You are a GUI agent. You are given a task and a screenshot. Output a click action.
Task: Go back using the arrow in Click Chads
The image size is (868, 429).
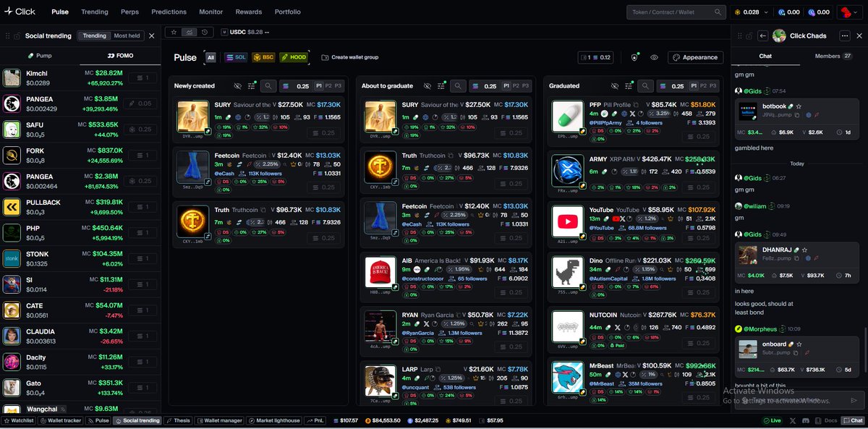[x=762, y=35]
